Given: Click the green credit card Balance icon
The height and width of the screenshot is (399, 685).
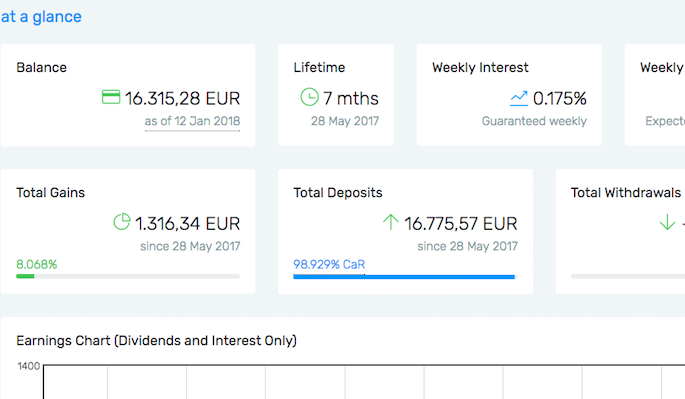Looking at the screenshot, I should pos(111,97).
